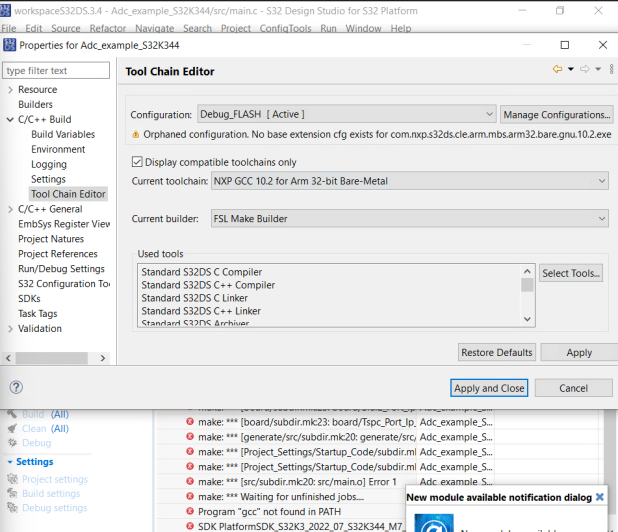This screenshot has width=618, height=532.
Task: Select Settings under C/C++ Build
Action: (x=48, y=179)
